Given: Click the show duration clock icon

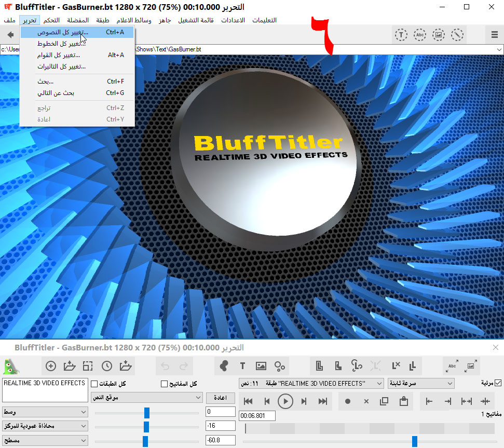Looking at the screenshot, I should click(107, 366).
